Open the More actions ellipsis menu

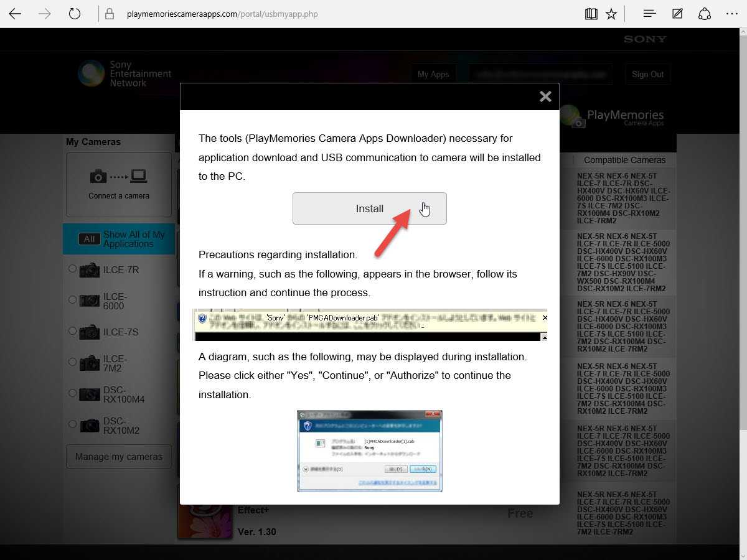coord(731,14)
